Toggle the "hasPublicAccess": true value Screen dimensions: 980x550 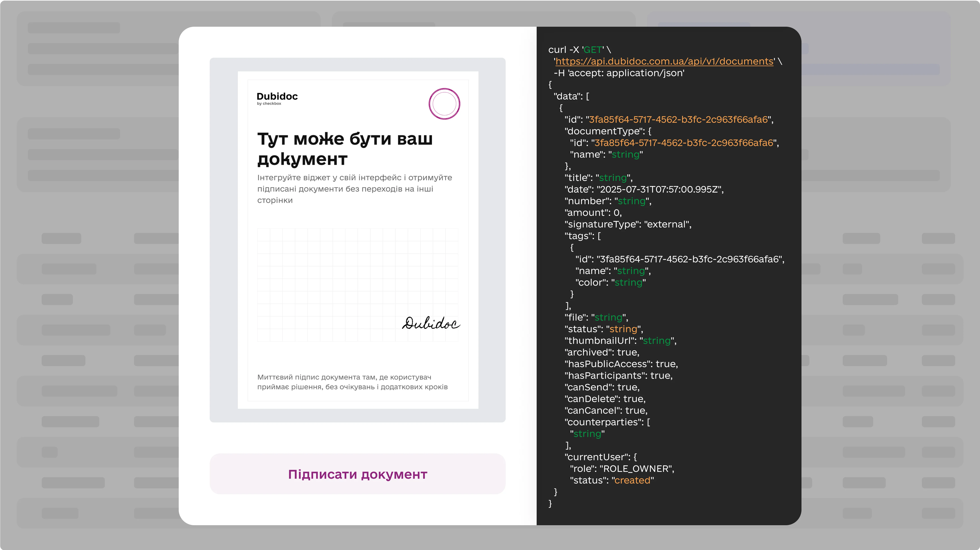[621, 364]
